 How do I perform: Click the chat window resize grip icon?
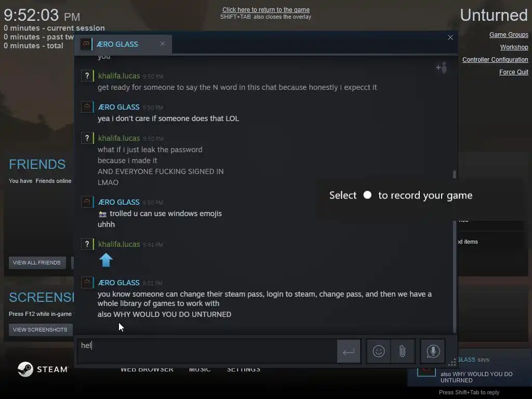point(452,362)
